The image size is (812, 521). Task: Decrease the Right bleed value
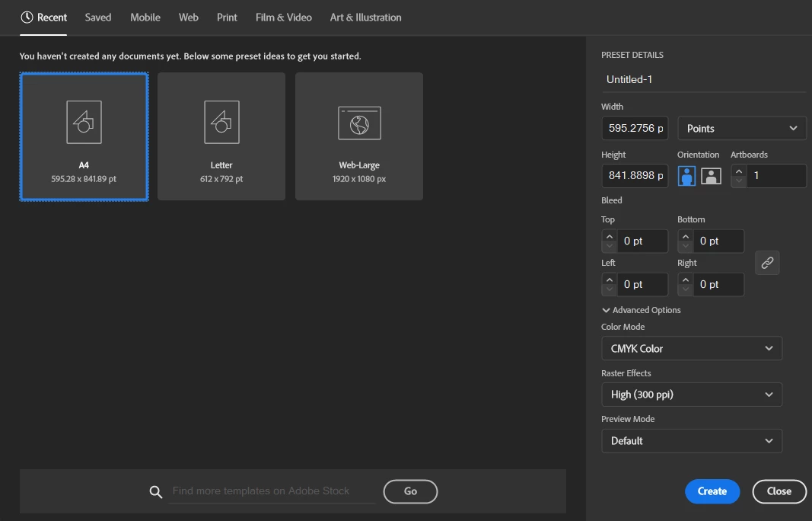click(x=686, y=289)
